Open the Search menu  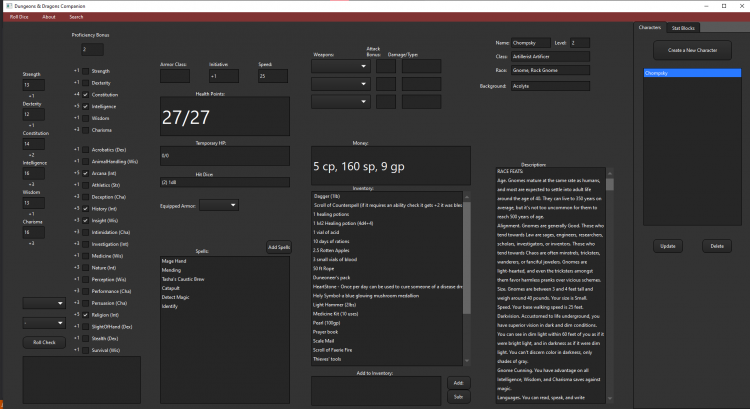pos(76,17)
